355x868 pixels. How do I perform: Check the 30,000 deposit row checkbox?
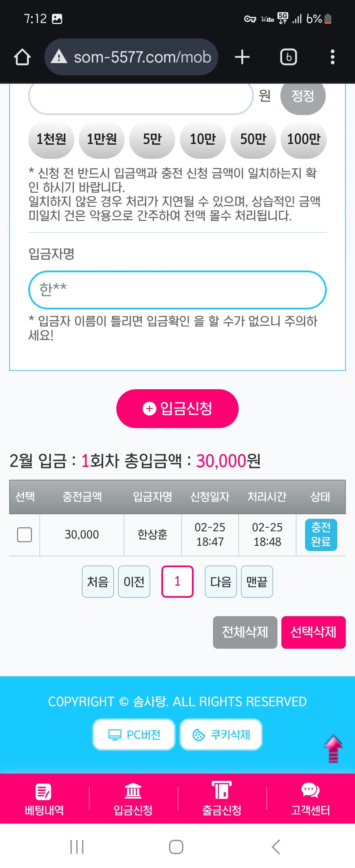tap(25, 535)
